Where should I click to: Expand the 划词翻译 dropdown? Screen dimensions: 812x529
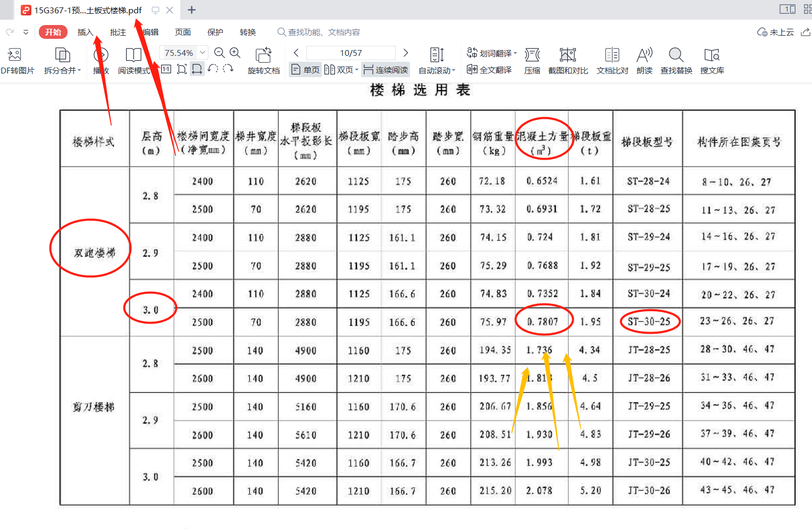pos(515,53)
